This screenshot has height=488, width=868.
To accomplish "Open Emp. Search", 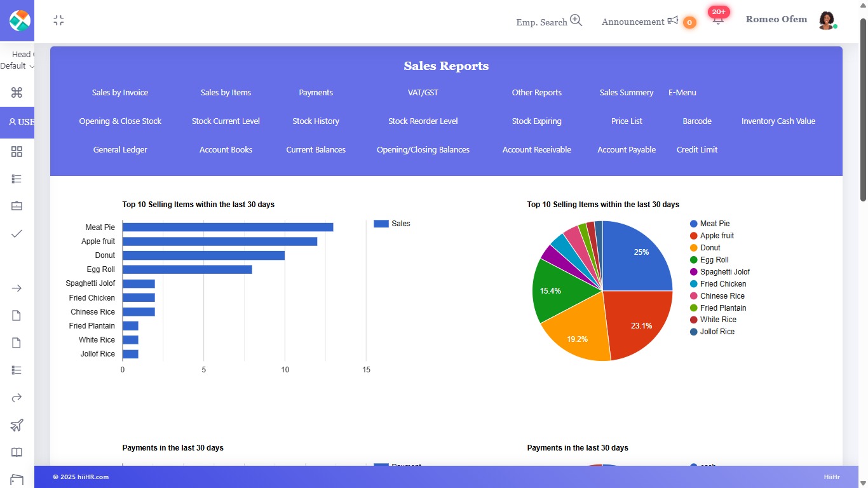I will tap(549, 22).
